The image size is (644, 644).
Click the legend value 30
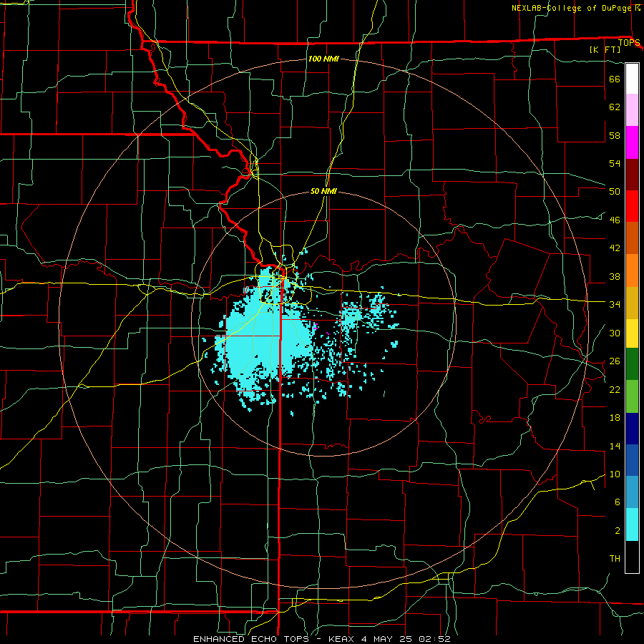[x=615, y=333]
